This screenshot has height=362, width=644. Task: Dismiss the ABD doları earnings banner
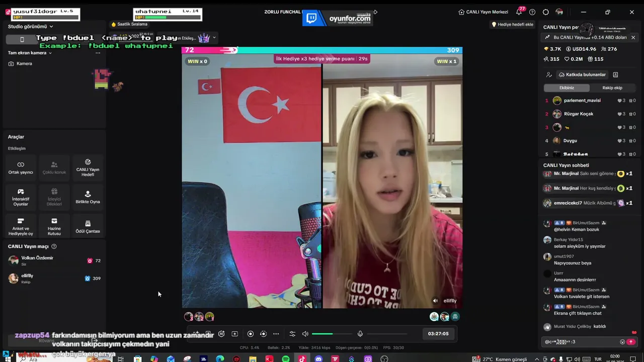click(633, 37)
